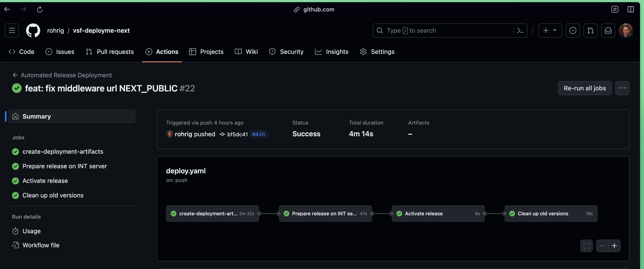This screenshot has width=644, height=269.
Task: Switch to the Issues tab
Action: (x=60, y=52)
